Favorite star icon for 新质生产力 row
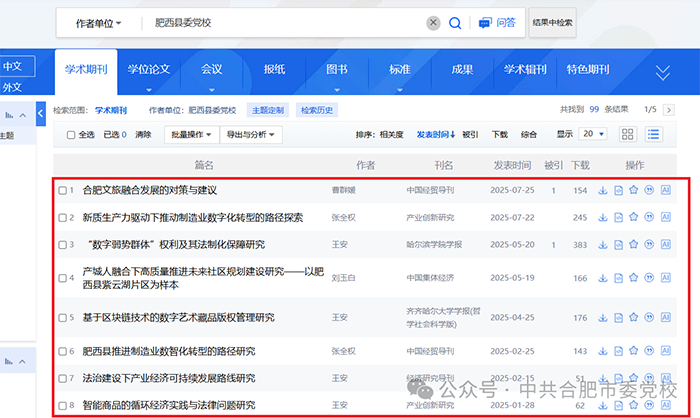700x418 pixels. click(x=633, y=217)
